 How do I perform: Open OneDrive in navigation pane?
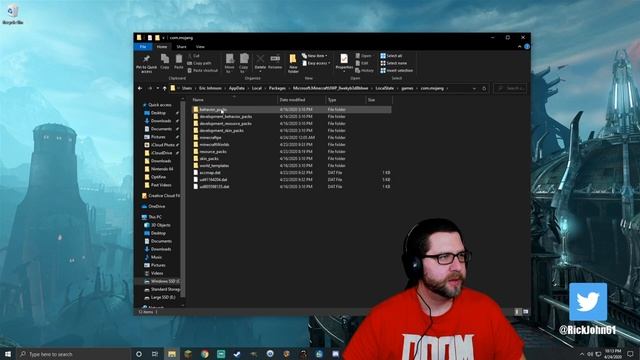point(156,207)
